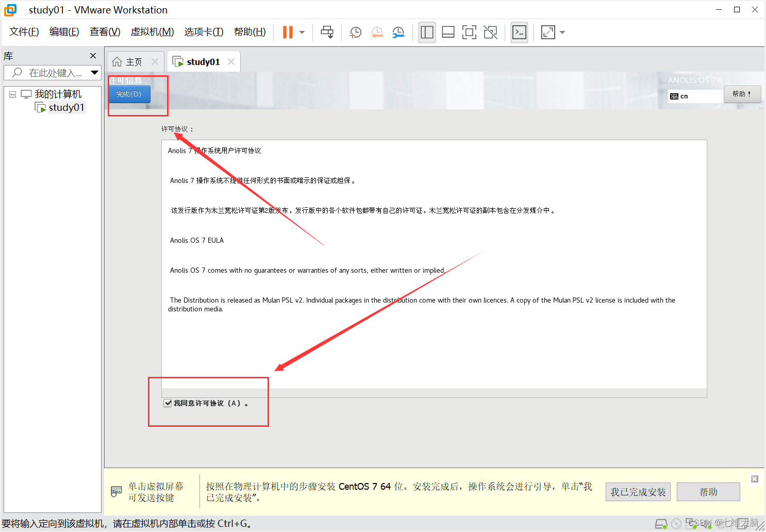Take a snapshot of the virtual machine
This screenshot has height=532, width=766.
point(356,32)
